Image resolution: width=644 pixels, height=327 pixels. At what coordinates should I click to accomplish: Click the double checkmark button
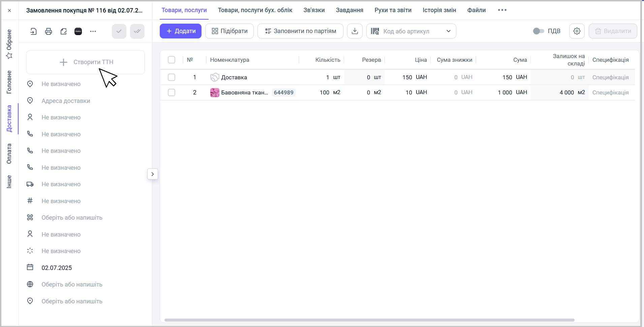click(x=137, y=31)
